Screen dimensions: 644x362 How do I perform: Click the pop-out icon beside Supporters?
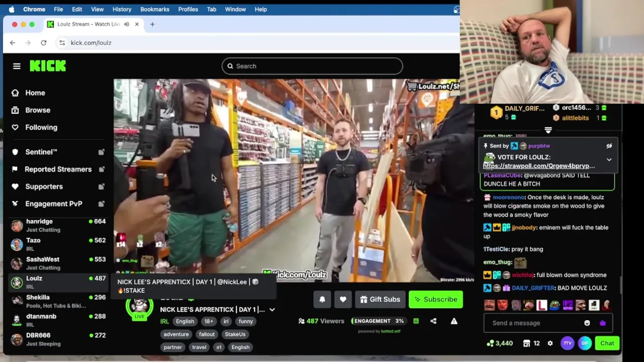pyautogui.click(x=101, y=187)
